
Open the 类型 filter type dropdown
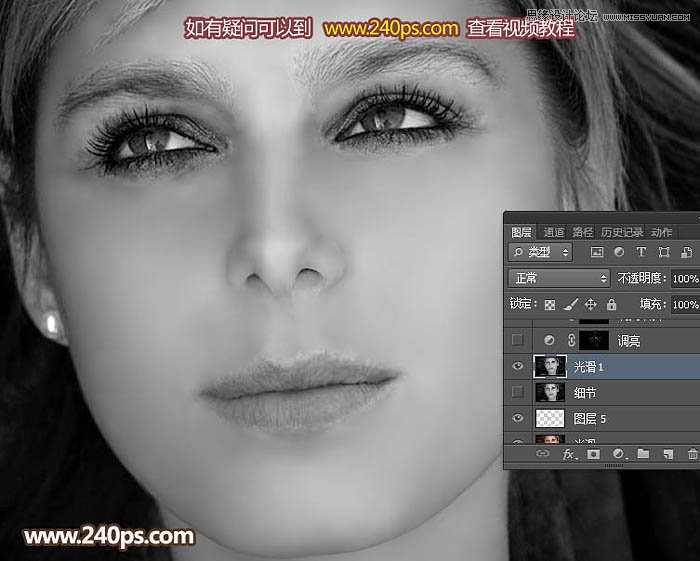click(x=540, y=253)
